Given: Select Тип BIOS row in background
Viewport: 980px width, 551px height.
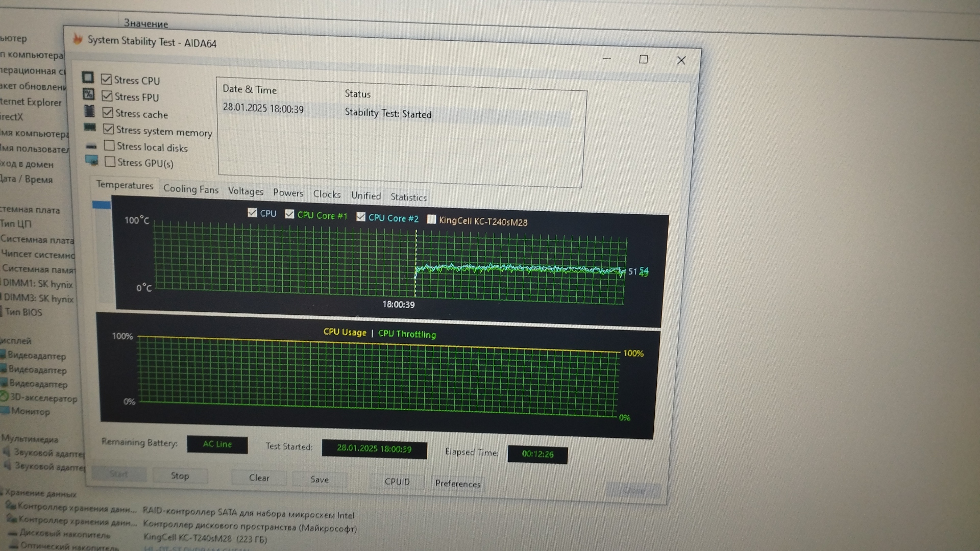Looking at the screenshot, I should click(23, 312).
